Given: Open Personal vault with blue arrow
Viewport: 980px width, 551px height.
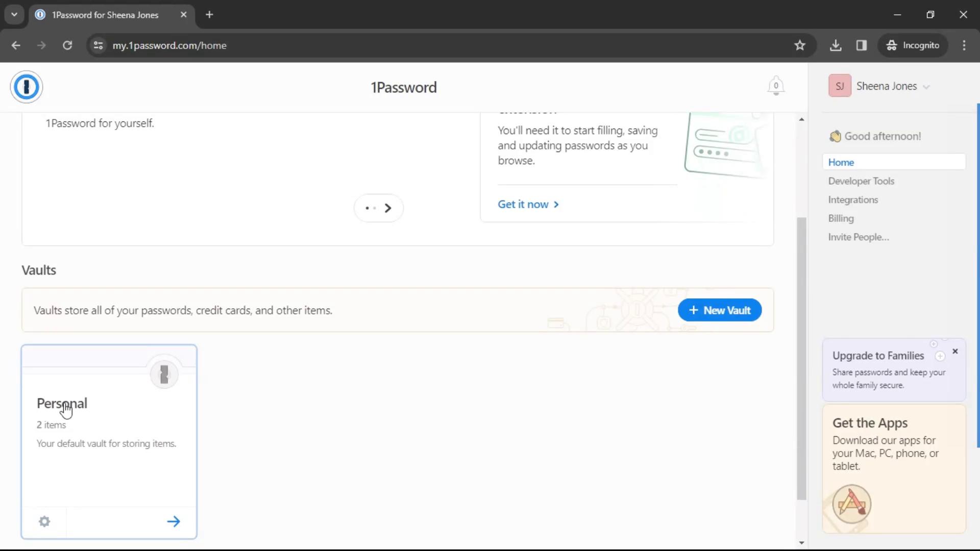Looking at the screenshot, I should [174, 521].
